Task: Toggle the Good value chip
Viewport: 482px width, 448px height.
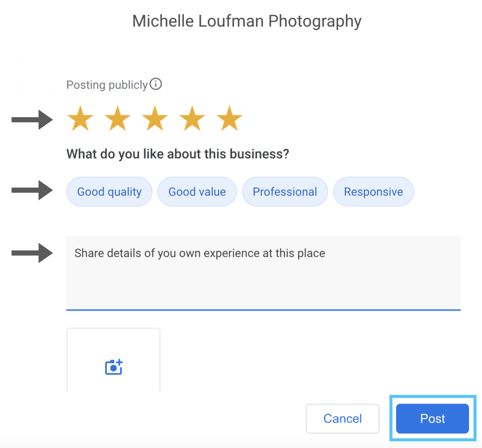Action: coord(197,192)
